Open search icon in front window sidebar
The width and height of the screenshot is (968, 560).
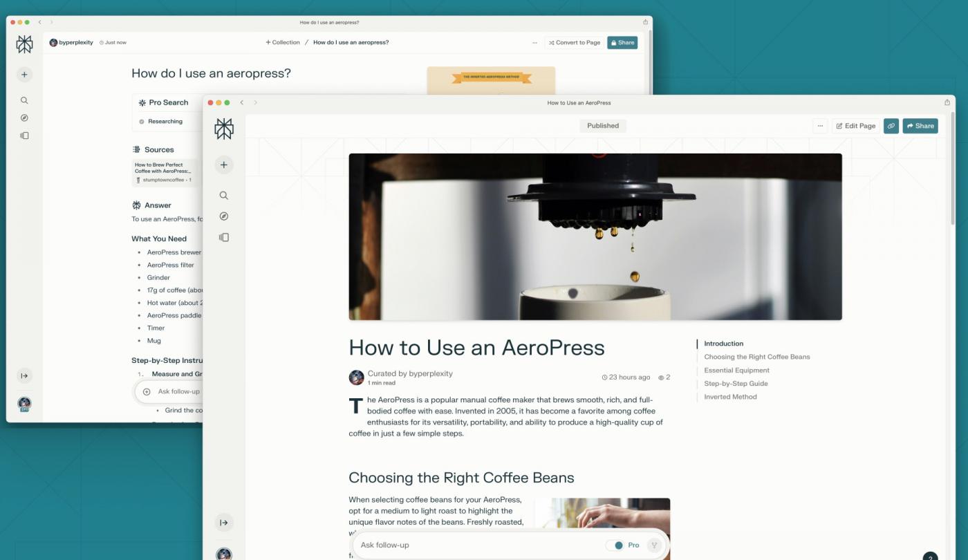(x=224, y=196)
